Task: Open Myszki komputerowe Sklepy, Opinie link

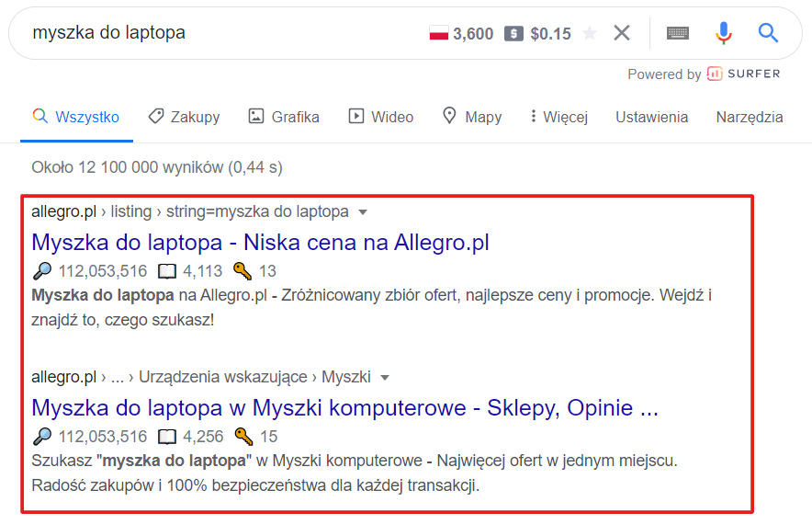Action: (344, 407)
